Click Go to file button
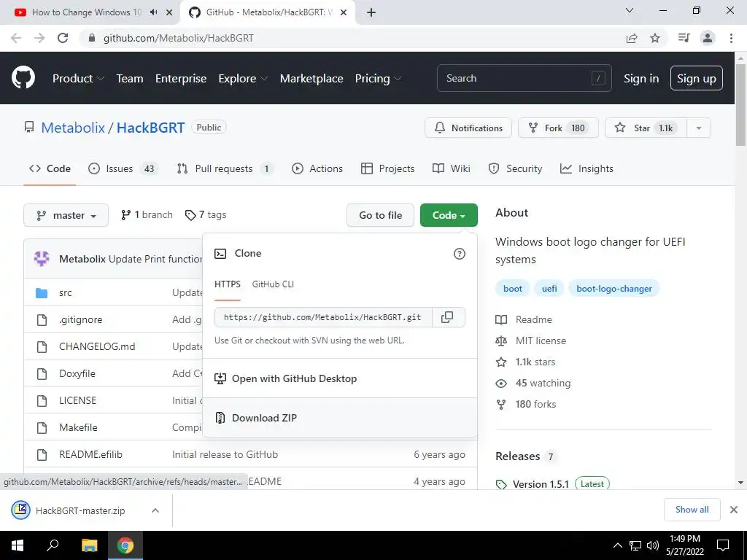747x560 pixels. (x=380, y=215)
